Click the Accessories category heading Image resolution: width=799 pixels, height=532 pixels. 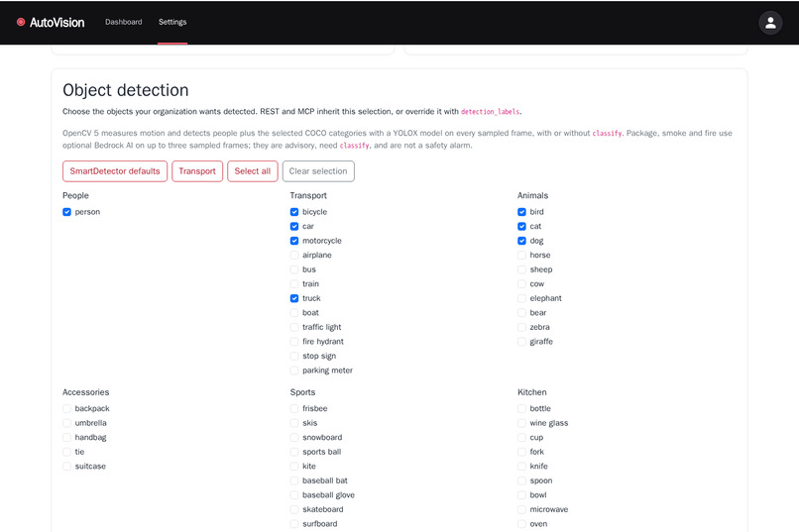tap(85, 392)
